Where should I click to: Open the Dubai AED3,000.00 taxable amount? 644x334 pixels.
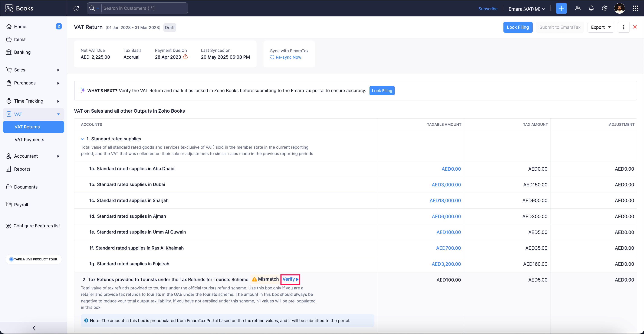point(446,185)
